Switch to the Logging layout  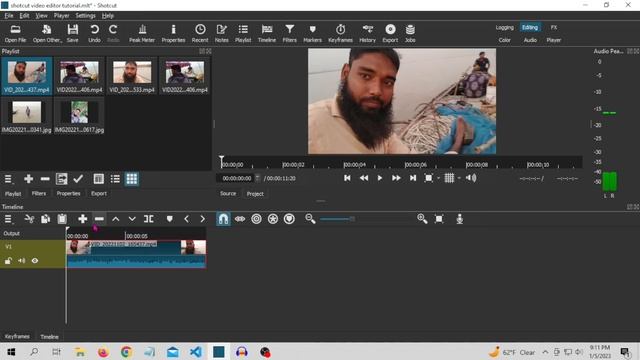tap(505, 27)
